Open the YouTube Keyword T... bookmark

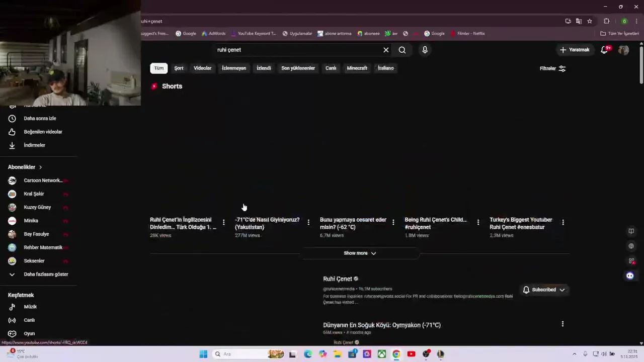coord(254,34)
